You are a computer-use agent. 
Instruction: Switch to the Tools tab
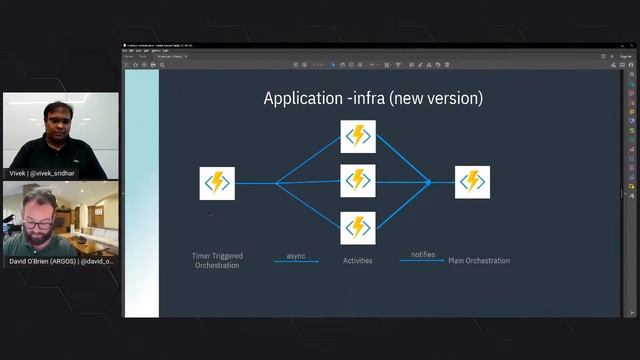143,57
